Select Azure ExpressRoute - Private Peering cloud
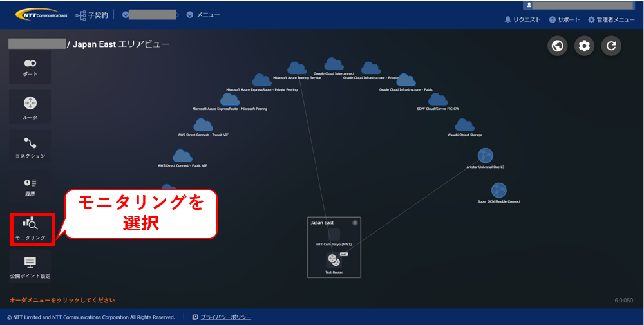 pyautogui.click(x=261, y=80)
